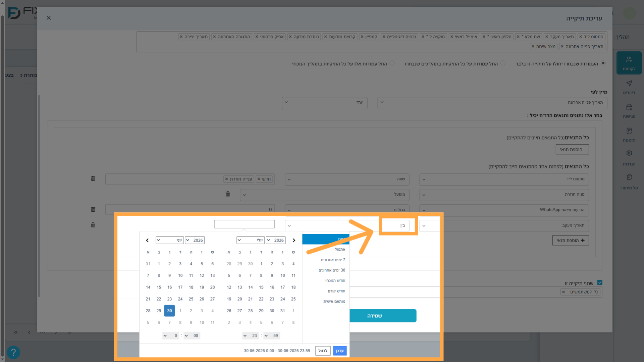This screenshot has width=644, height=362.
Task: Open the trash bin סל מיחזור sidebar icon
Action: tap(629, 182)
